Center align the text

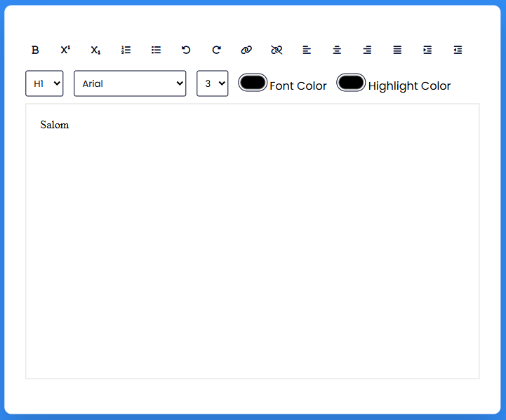click(337, 50)
